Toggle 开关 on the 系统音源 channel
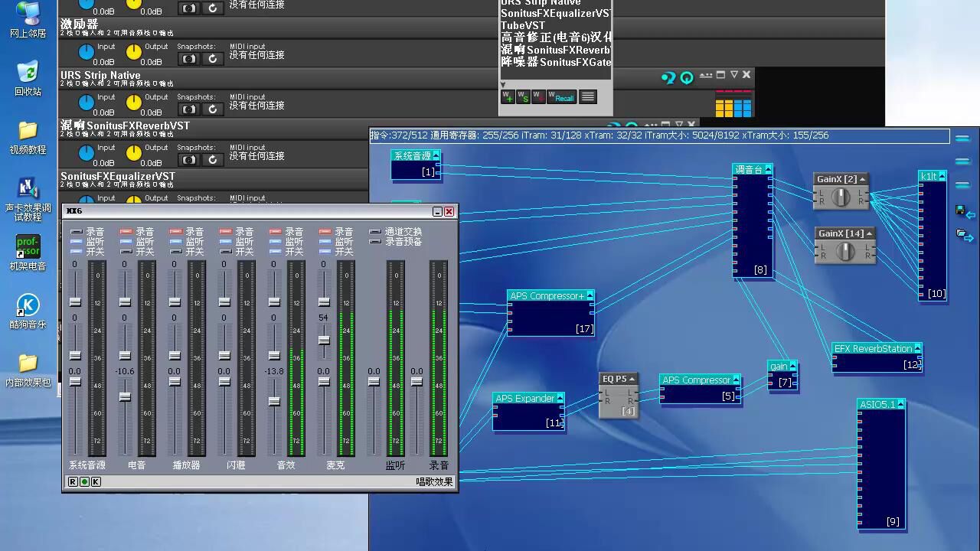This screenshot has height=551, width=980. [x=76, y=252]
